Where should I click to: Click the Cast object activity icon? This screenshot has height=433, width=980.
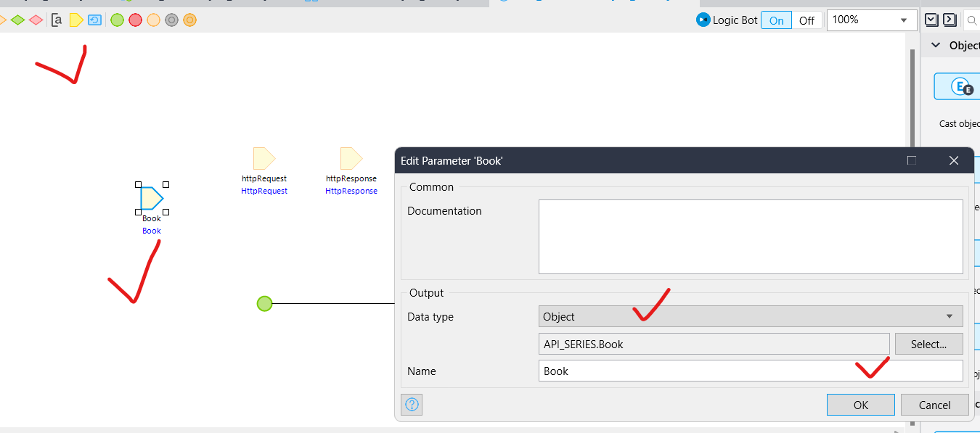pos(957,87)
